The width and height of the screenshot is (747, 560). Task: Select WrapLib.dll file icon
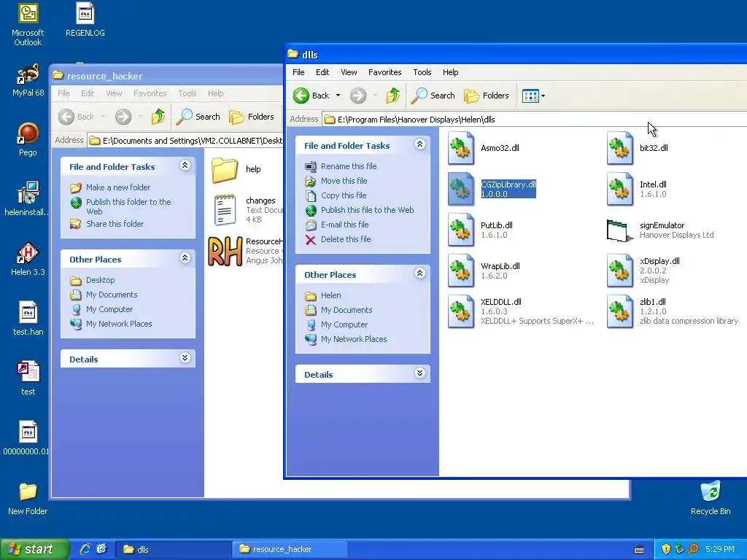(461, 271)
